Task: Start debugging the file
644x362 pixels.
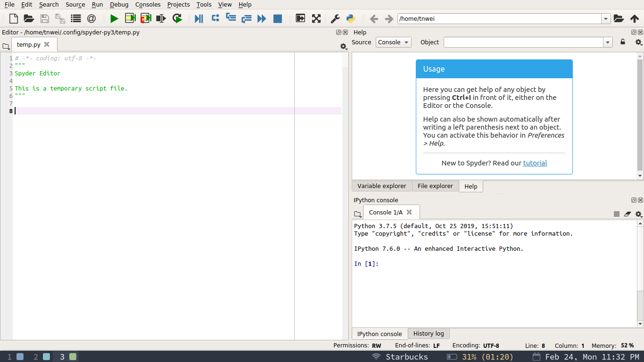Action: (199, 19)
